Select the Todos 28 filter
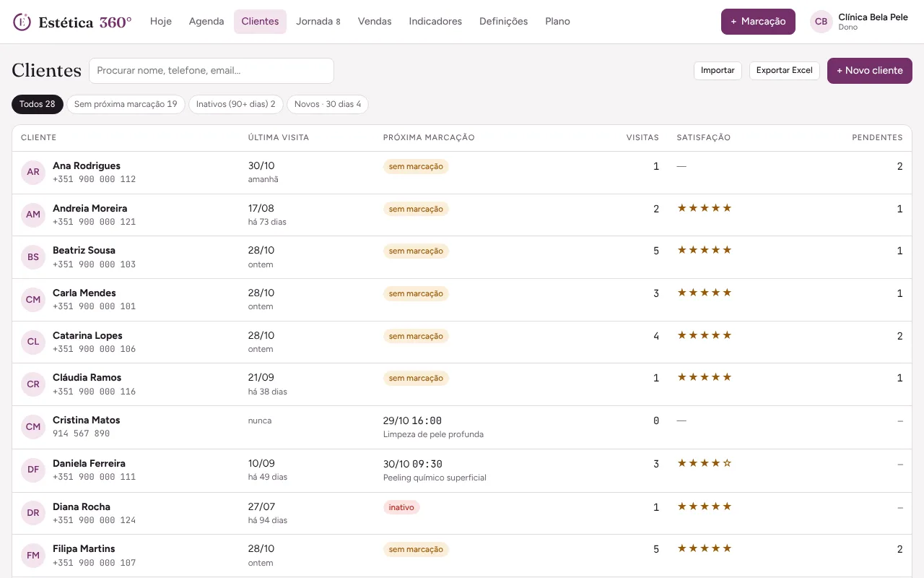 38,104
